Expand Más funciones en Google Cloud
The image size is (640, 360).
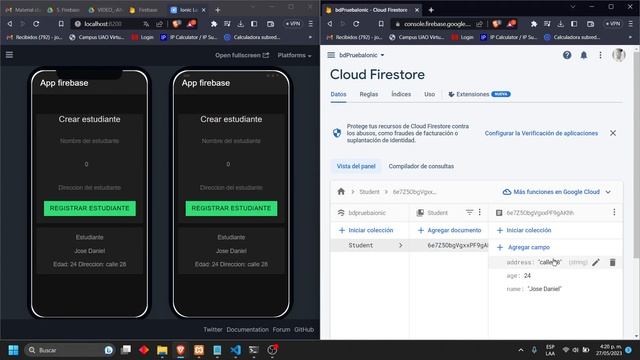(x=557, y=192)
